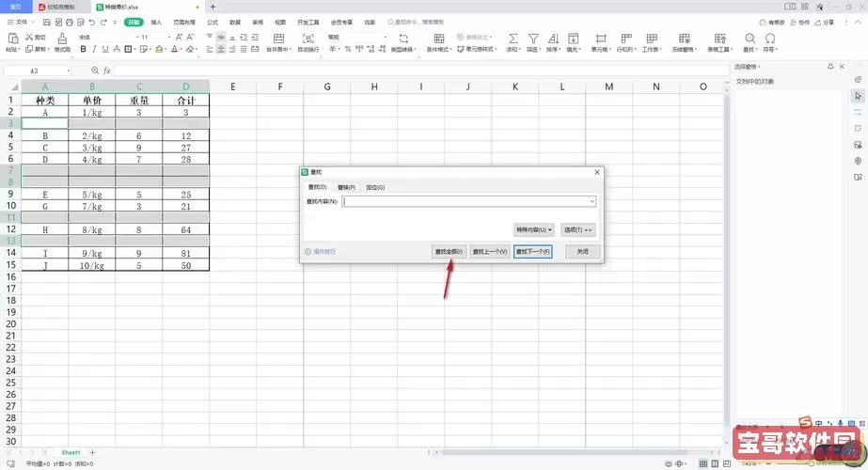
Task: Click the Table Tools icon
Action: pyautogui.click(x=719, y=39)
